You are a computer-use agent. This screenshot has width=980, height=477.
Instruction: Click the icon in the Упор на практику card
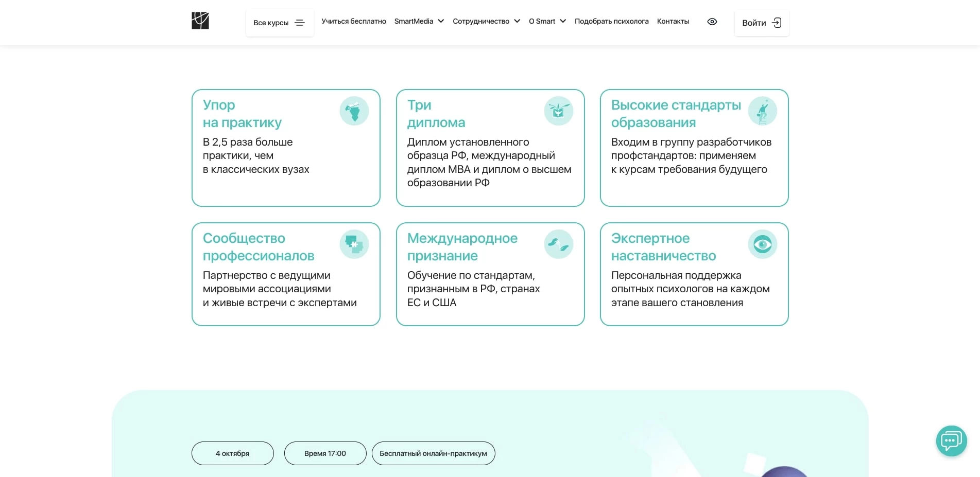[x=354, y=111]
